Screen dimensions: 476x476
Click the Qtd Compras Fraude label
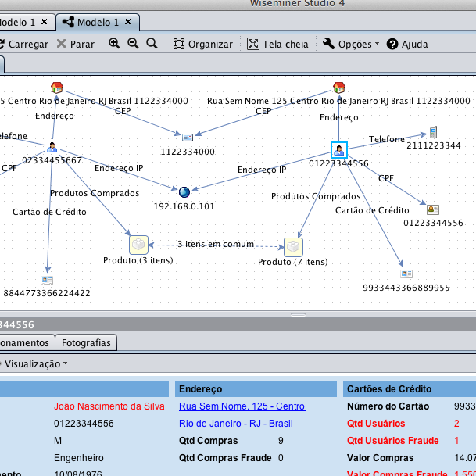click(x=225, y=458)
